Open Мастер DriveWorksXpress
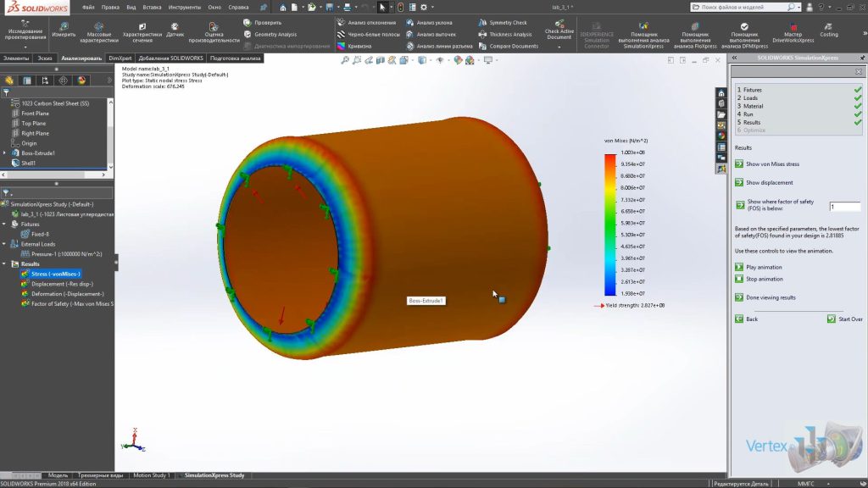 coord(793,33)
